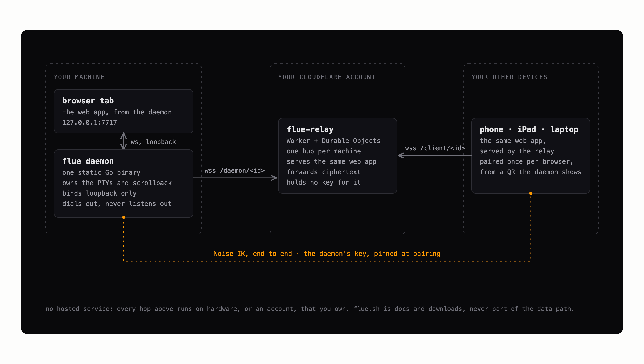Click the 'binds loopback only' line
644x364 pixels.
(99, 193)
